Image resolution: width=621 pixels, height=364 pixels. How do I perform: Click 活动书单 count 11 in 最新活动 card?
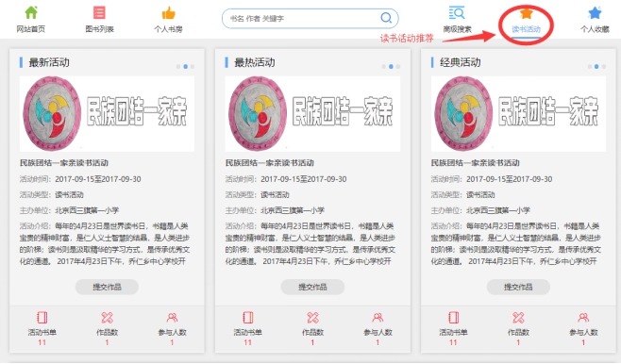coord(42,342)
